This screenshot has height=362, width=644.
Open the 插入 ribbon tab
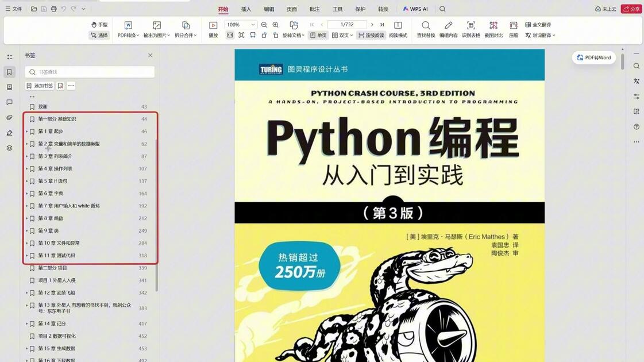coord(246,9)
